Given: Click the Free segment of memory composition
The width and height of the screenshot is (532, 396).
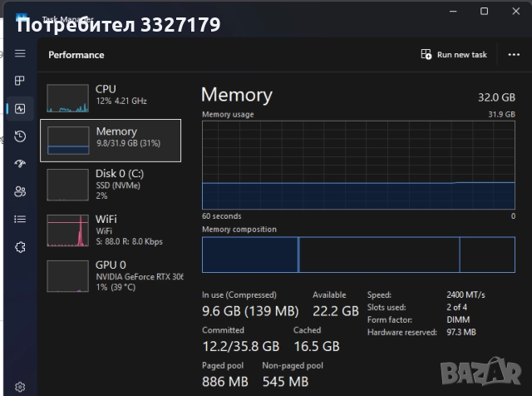Looking at the screenshot, I should [x=488, y=255].
